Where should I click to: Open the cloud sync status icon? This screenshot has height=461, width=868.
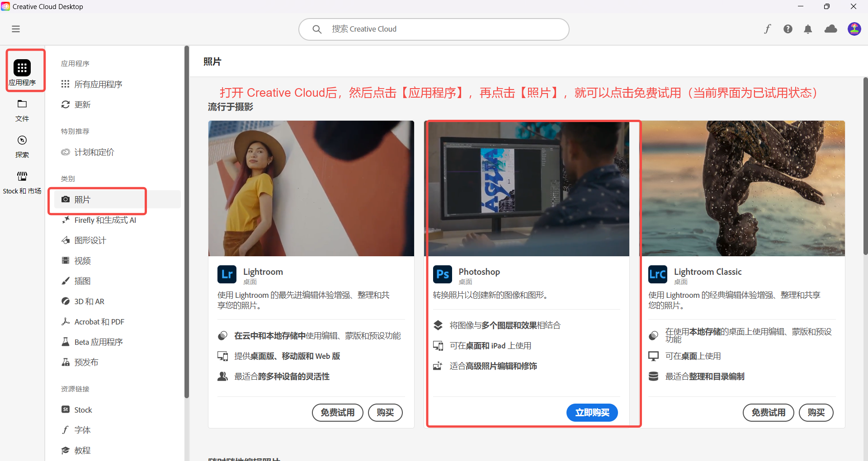[831, 29]
